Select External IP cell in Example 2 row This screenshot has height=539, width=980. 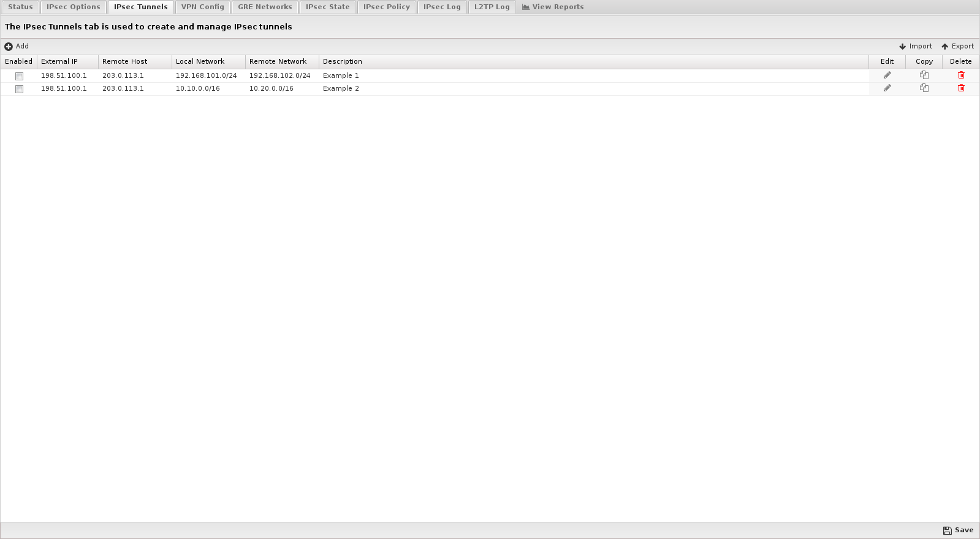(x=68, y=89)
